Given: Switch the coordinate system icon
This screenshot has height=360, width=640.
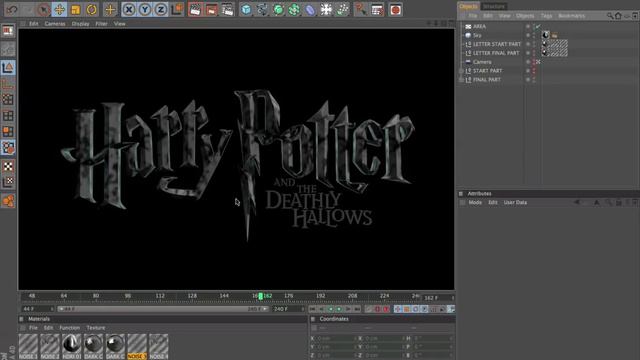Looking at the screenshot, I should pos(177,9).
